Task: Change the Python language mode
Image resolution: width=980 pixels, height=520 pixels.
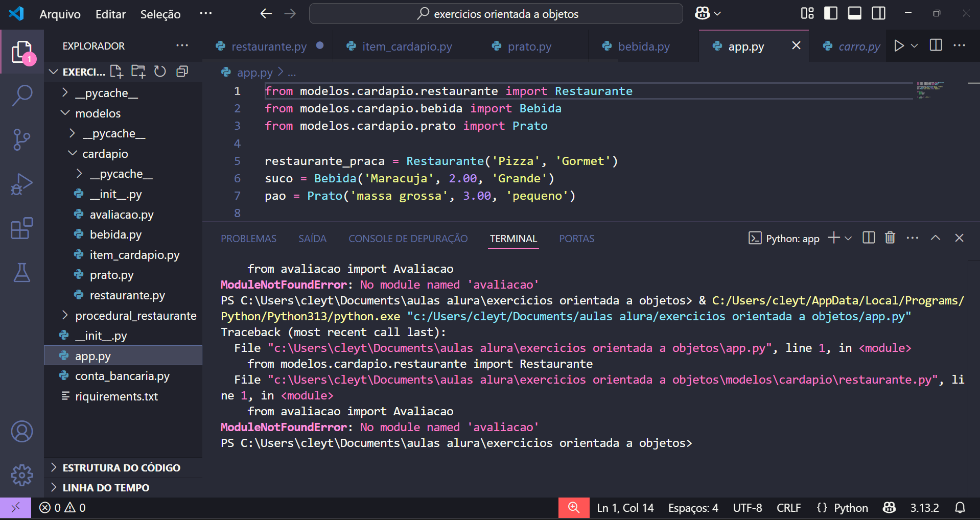Action: (x=850, y=508)
